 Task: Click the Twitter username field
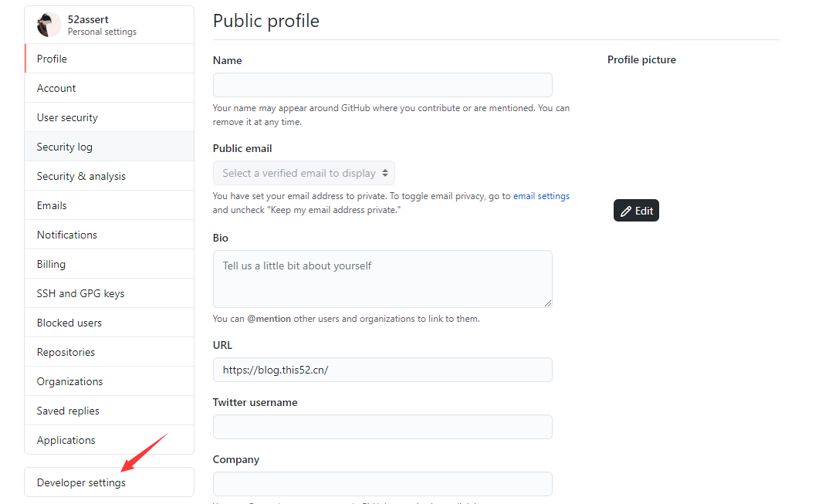point(383,427)
